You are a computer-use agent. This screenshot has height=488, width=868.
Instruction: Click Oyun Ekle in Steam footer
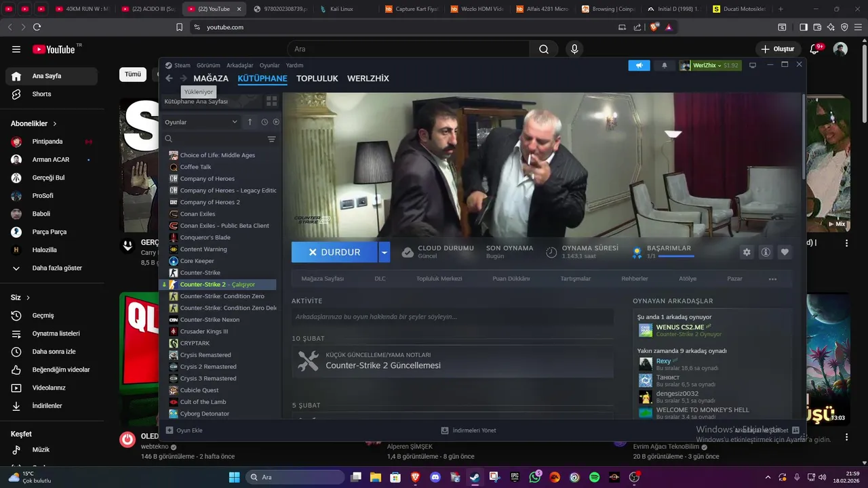(184, 430)
